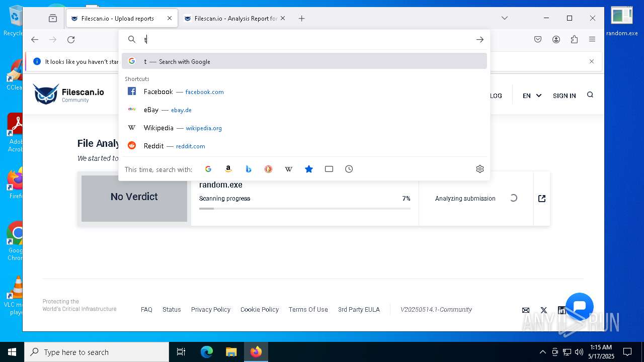Click the volume speaker tray icon
Viewport: 644px width, 362px height.
click(x=579, y=352)
